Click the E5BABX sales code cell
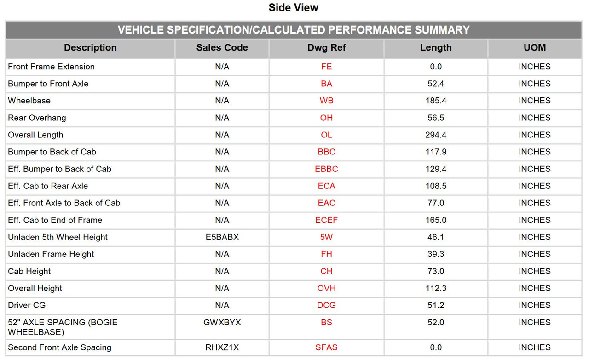Image resolution: width=589 pixels, height=364 pixels. click(x=222, y=237)
